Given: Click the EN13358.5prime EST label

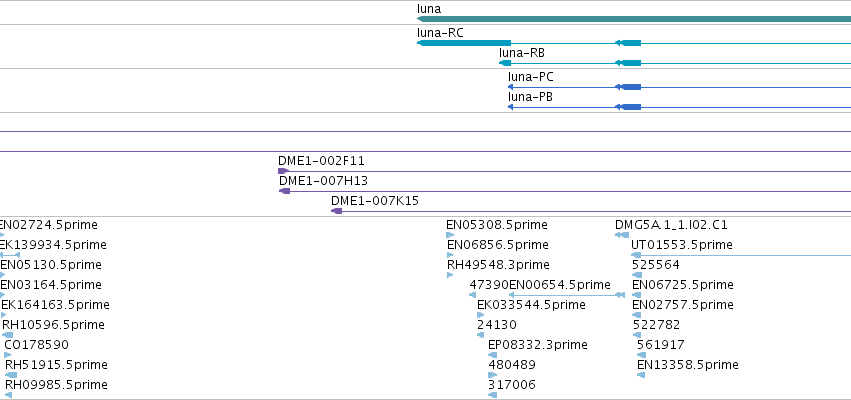Looking at the screenshot, I should 688,365.
